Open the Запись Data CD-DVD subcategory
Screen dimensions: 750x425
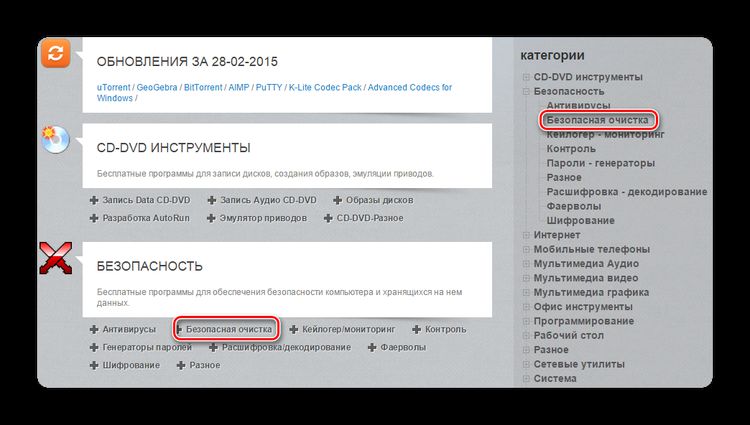(x=146, y=200)
